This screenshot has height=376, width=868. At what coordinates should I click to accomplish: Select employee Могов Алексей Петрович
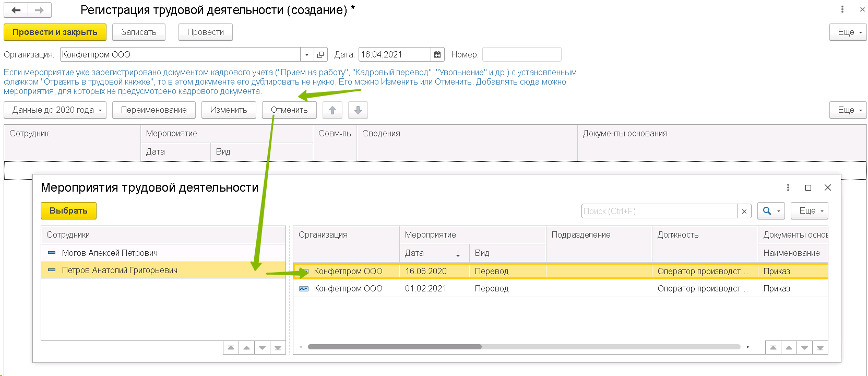(x=110, y=253)
